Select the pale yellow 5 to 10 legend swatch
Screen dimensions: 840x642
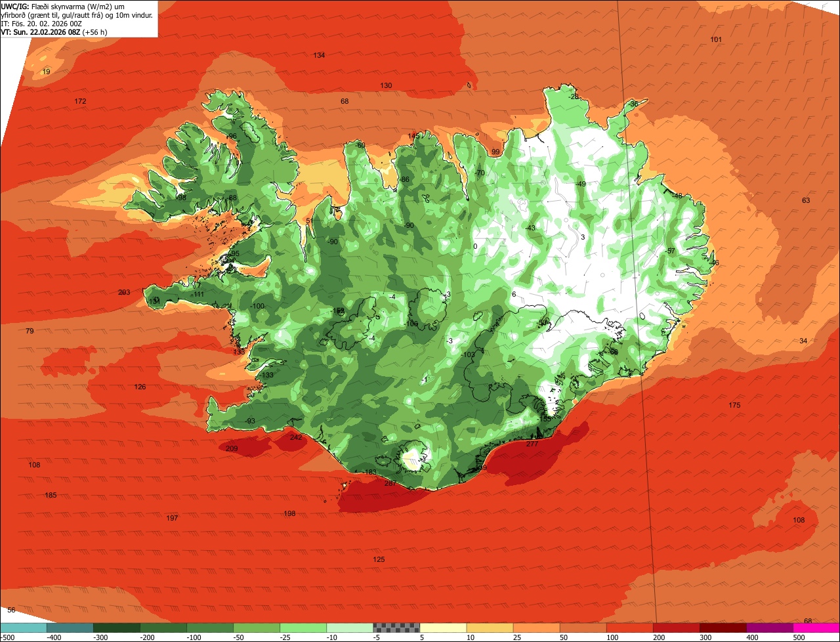click(x=443, y=628)
